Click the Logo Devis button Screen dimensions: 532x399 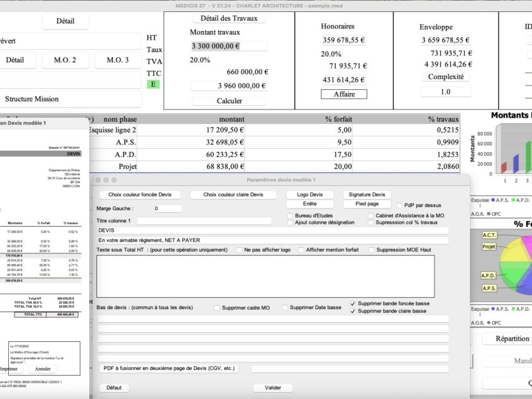coord(310,195)
